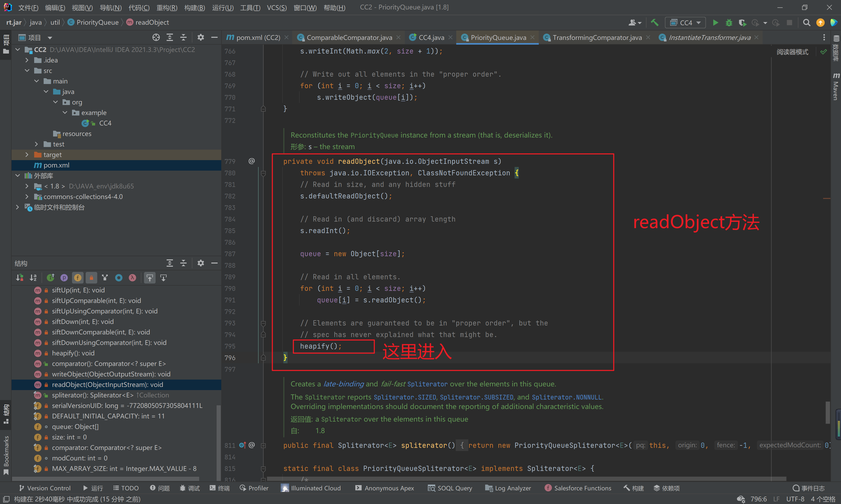Viewport: 841px width, 504px height.
Task: Click the select opened file target icon
Action: [156, 37]
